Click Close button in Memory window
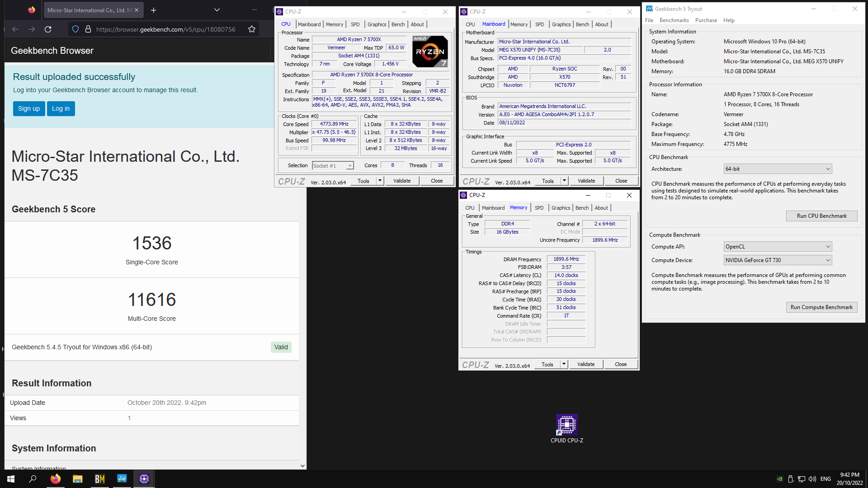 (621, 364)
